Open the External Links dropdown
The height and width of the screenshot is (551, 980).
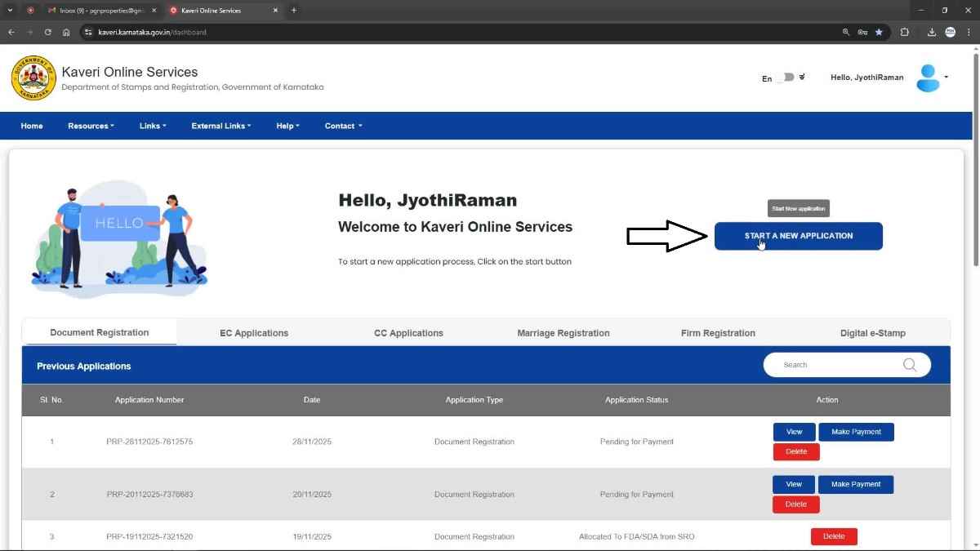pos(220,126)
